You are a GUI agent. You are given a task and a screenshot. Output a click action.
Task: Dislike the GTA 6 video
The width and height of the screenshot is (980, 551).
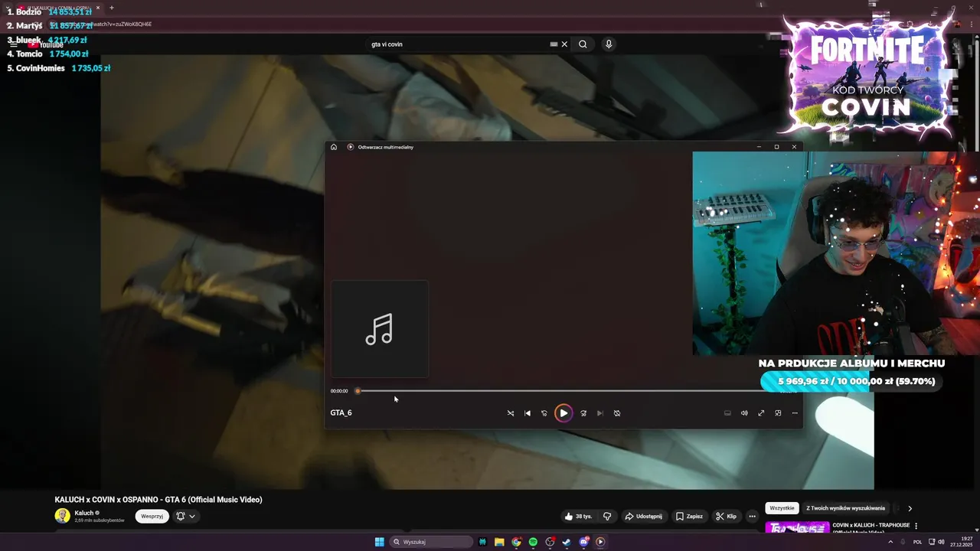(x=607, y=517)
